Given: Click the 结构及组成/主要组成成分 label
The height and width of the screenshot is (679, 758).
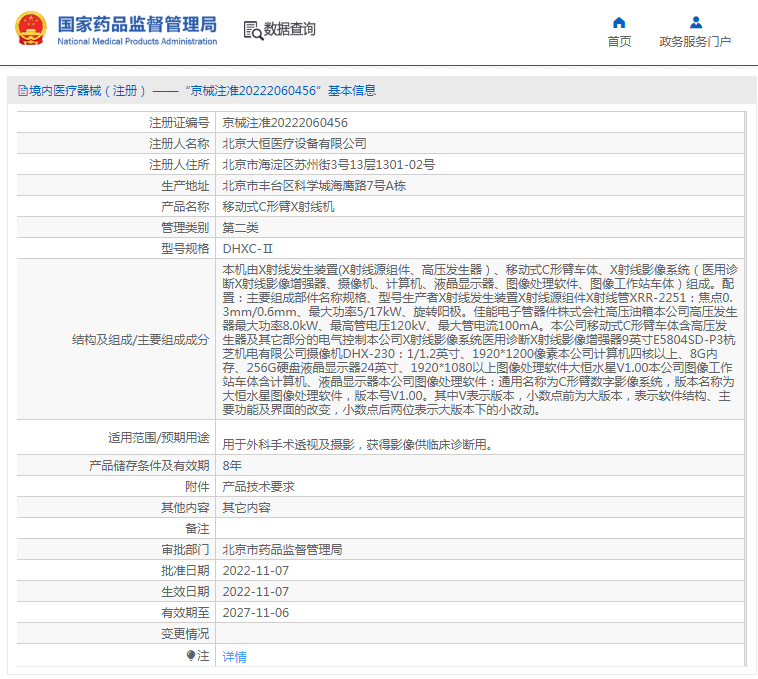Looking at the screenshot, I should pos(141,340).
